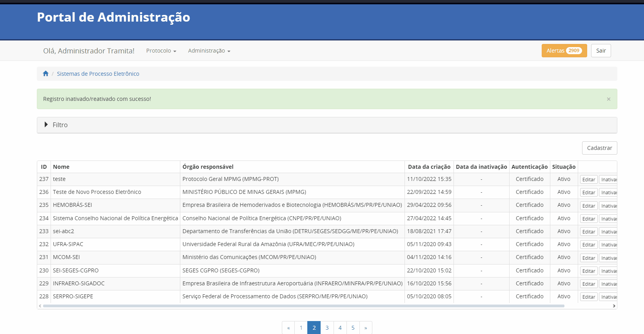Click the Data da criação column header
Viewport: 644px width, 334px height.
coord(429,167)
